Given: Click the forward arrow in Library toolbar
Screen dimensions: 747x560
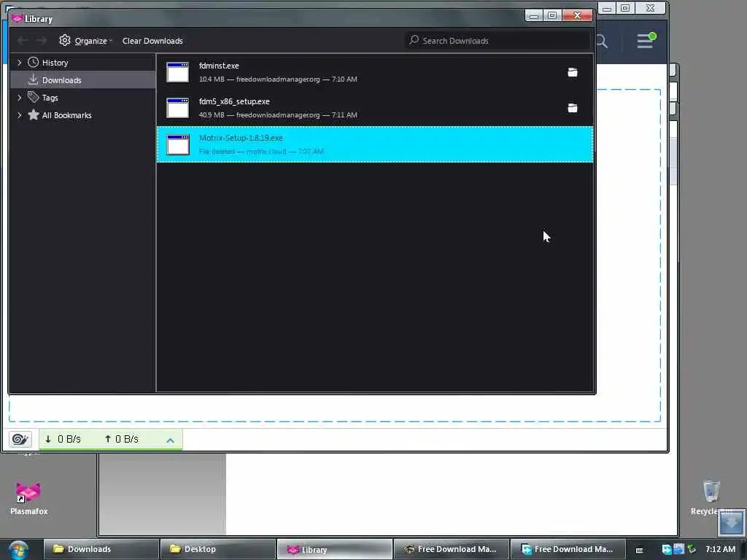Looking at the screenshot, I should pos(42,41).
